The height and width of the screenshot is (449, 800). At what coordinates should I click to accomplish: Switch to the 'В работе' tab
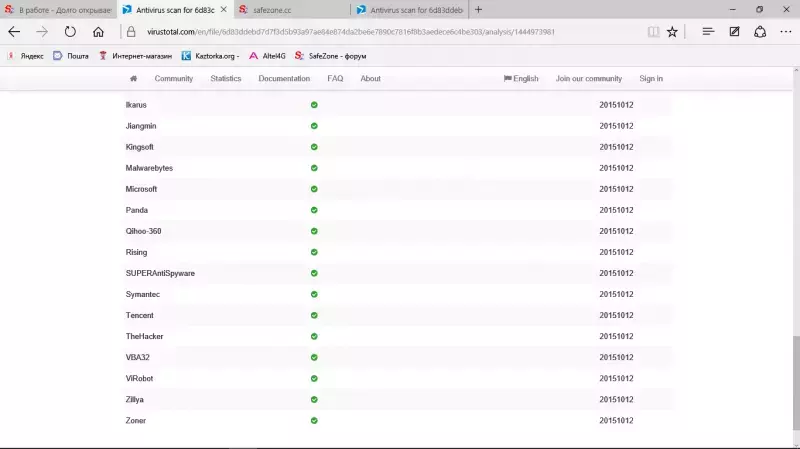(x=58, y=10)
